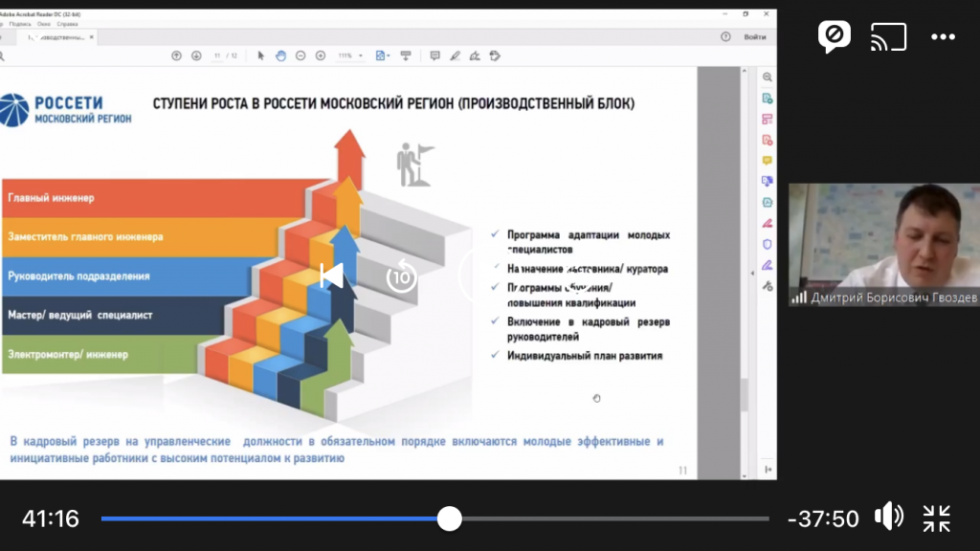Viewport: 980px width, 551px height.
Task: Collapse the right tools pane arrow
Action: 752,273
